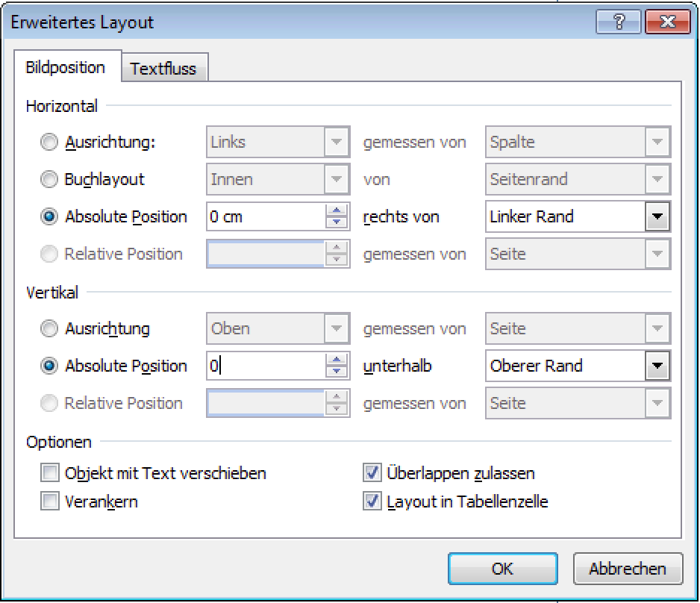Click the vertical Absolute Position input field
Image resolution: width=700 pixels, height=603 pixels.
(266, 366)
